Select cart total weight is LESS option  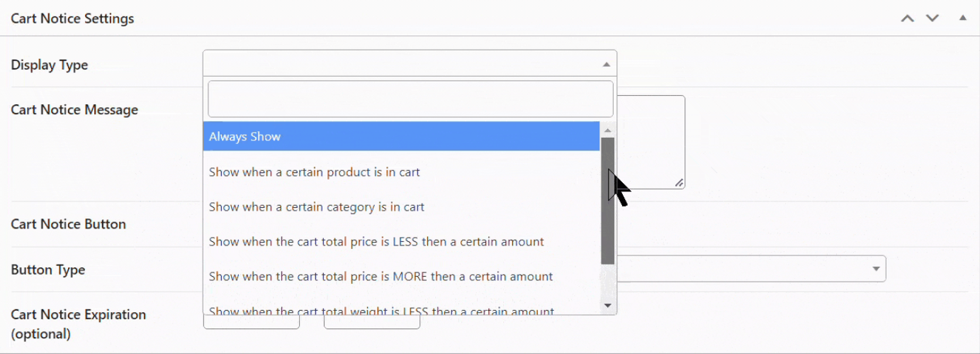coord(401,309)
